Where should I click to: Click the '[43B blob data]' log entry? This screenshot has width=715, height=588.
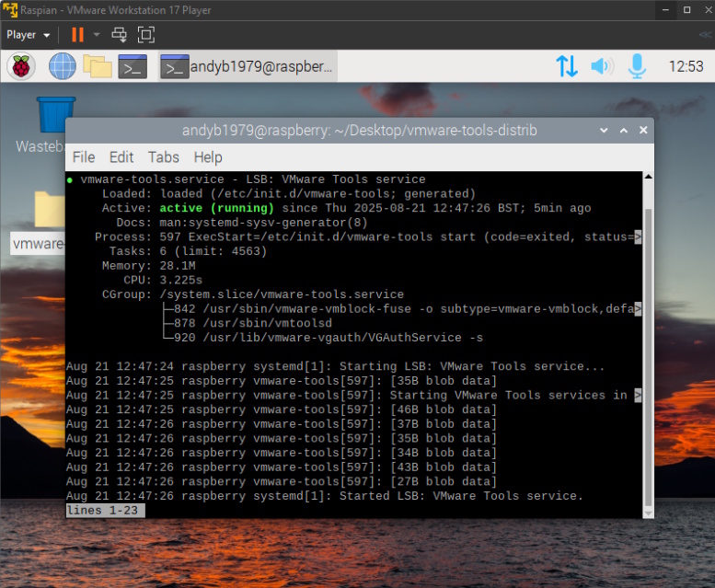(x=444, y=467)
